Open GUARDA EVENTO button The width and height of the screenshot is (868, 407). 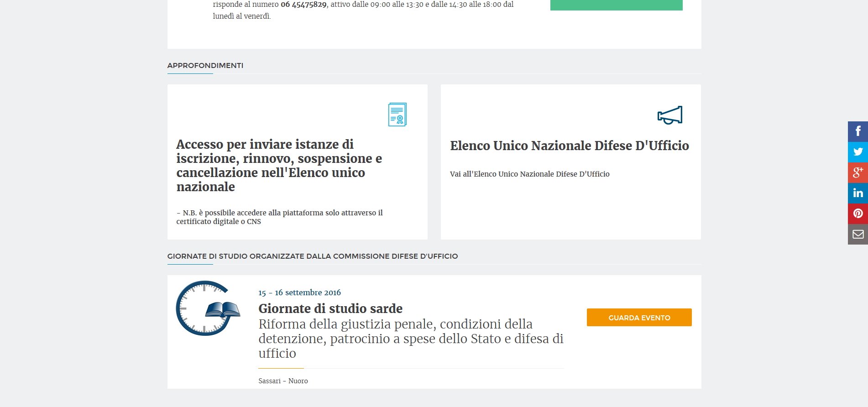tap(639, 317)
